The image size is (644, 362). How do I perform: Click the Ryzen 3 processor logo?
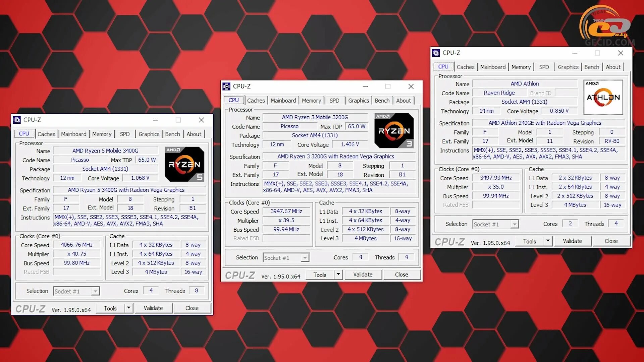click(394, 131)
